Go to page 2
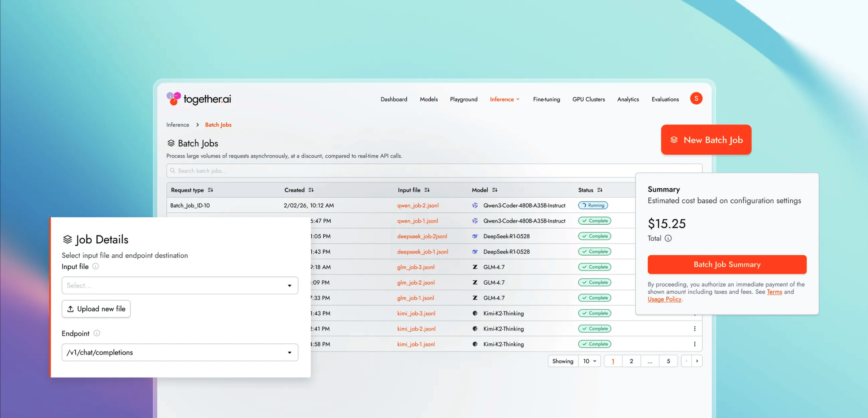 click(x=631, y=361)
